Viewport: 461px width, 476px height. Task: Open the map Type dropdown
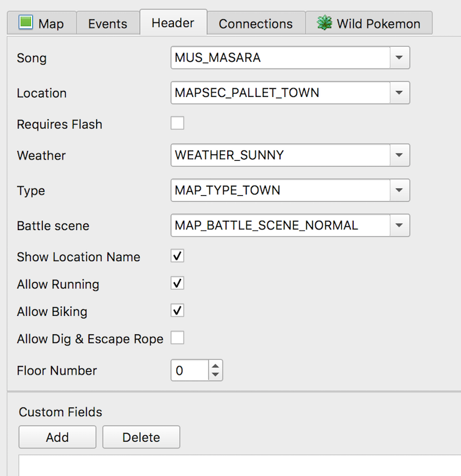tap(399, 191)
